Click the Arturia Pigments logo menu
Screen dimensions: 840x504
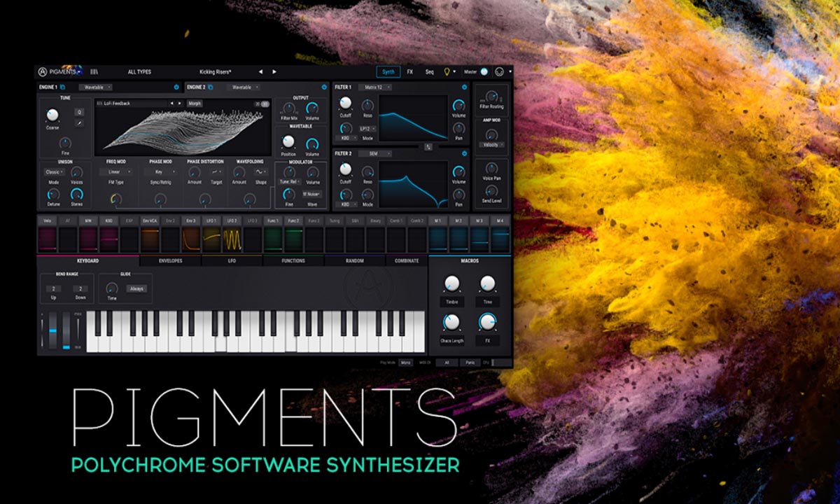tap(60, 71)
